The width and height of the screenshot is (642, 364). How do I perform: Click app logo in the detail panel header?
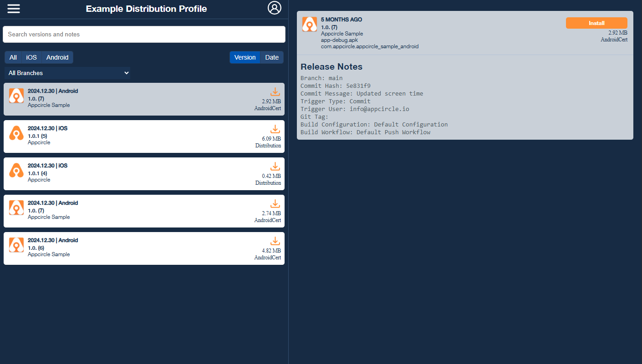pos(310,25)
